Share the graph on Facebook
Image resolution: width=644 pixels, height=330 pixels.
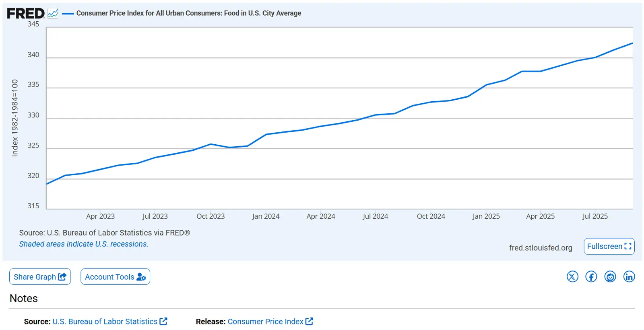pos(591,277)
